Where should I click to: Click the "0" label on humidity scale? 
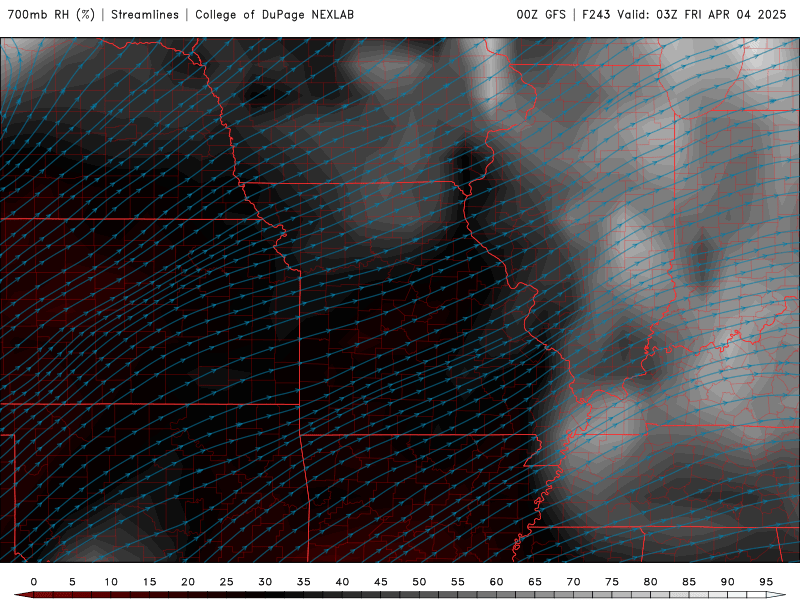click(x=34, y=582)
